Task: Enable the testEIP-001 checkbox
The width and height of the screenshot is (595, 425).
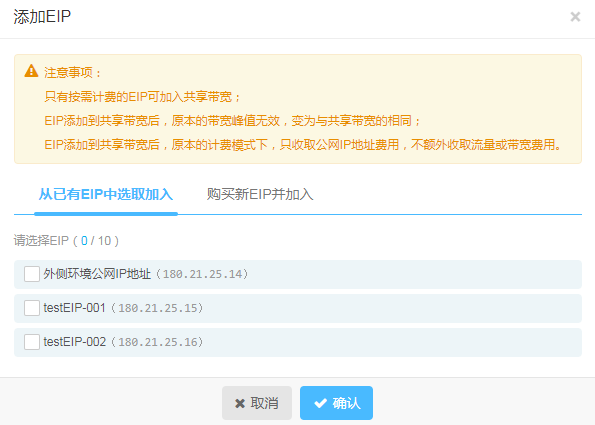Action: tap(32, 308)
